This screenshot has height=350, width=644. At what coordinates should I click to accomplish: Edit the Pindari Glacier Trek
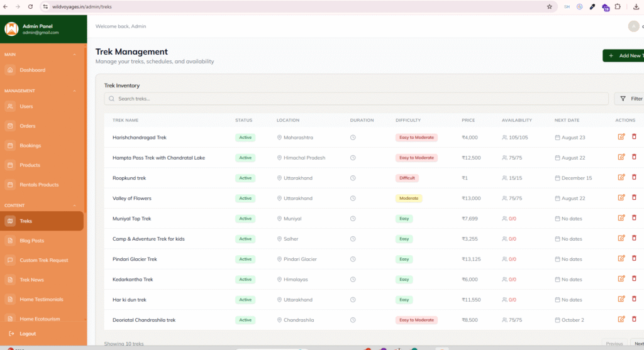tap(621, 258)
